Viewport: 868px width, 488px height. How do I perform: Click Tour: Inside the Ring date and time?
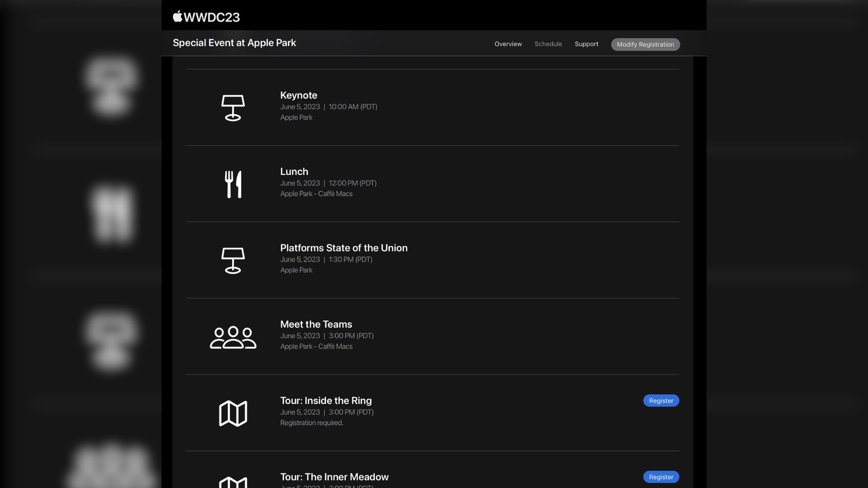pyautogui.click(x=327, y=412)
